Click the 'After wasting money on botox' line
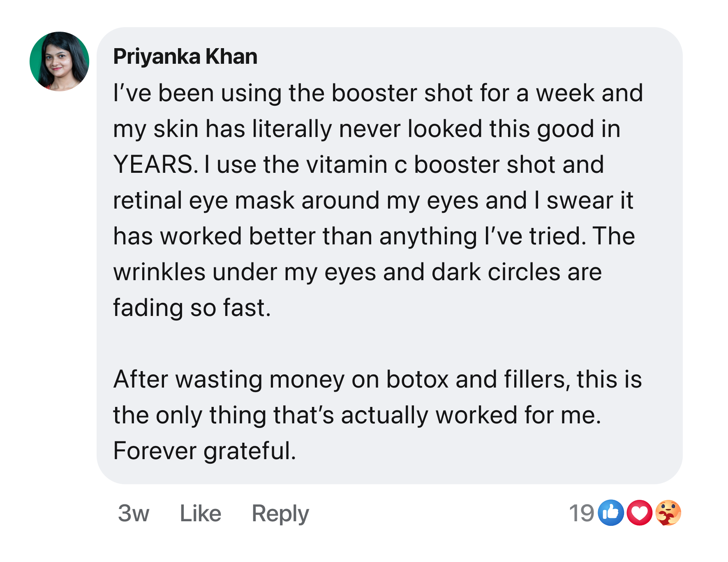Screen dimensions: 728x562 tap(377, 379)
